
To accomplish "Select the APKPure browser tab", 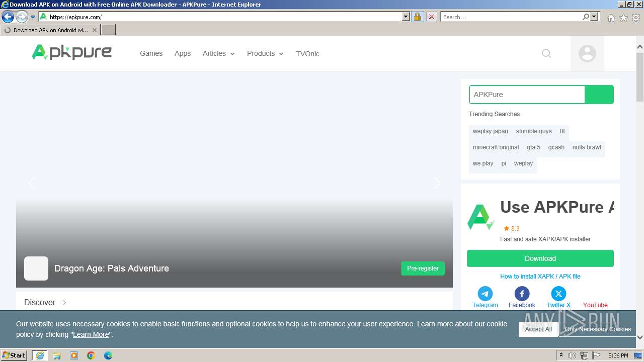I will pyautogui.click(x=50, y=30).
